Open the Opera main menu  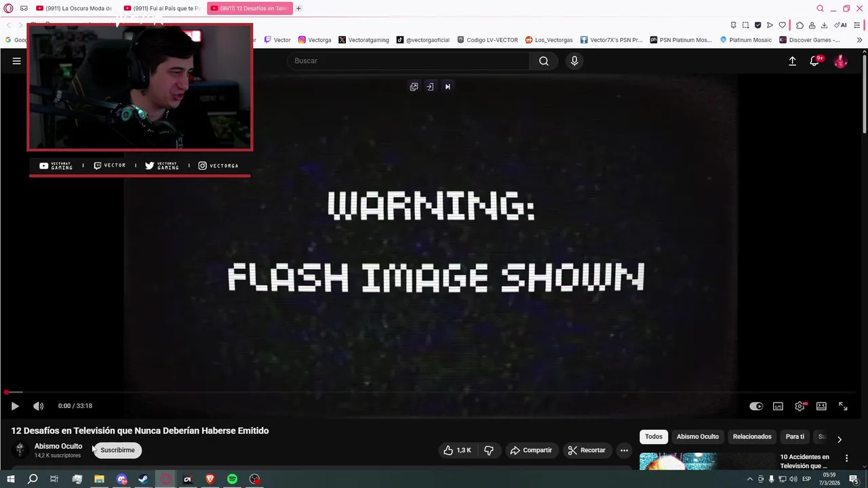8,8
